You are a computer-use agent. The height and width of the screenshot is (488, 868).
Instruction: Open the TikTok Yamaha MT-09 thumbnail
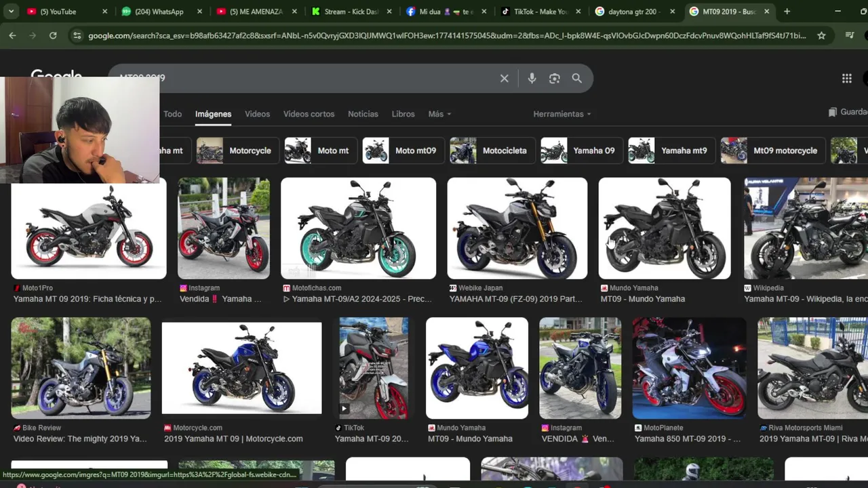[x=374, y=368]
